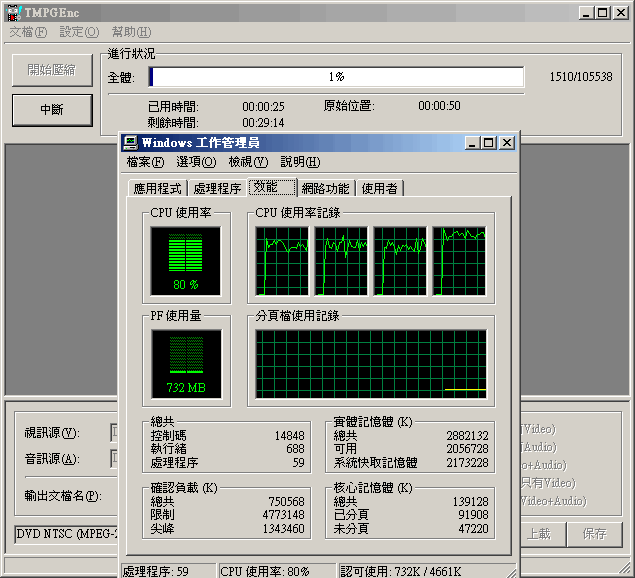Click the 輸出文檔名(P) label in TMPGEnc

(x=63, y=495)
